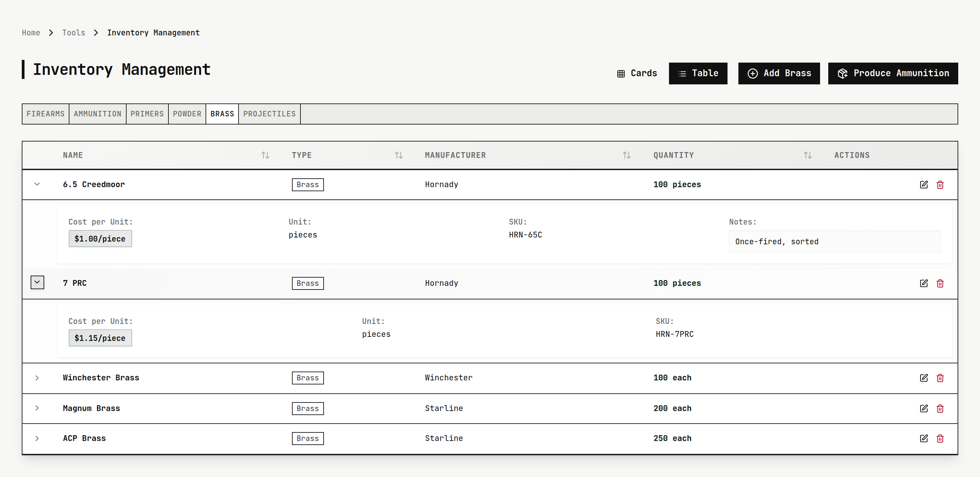
Task: Delete the 6.5 Creedmoor brass entry
Action: [x=940, y=184]
